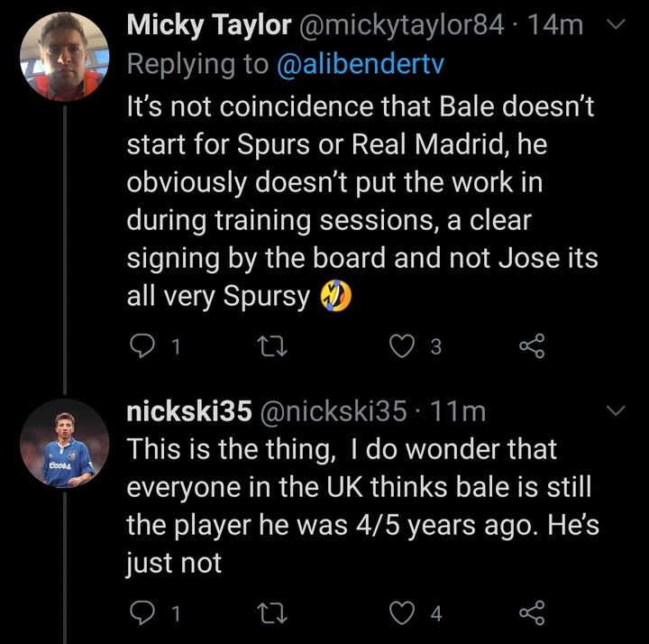The image size is (649, 644).
Task: Like Micky Taylor's tweet
Action: (402, 345)
